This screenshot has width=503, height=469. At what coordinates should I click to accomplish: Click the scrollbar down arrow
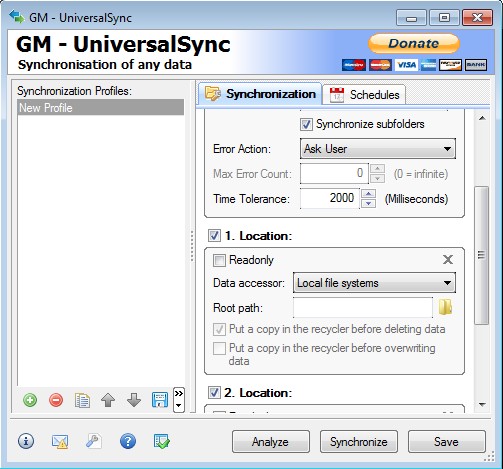pyautogui.click(x=482, y=405)
